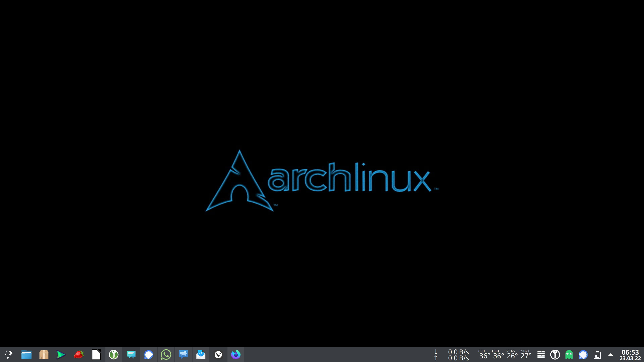Open the calendar by clicking the clock
644x362 pixels.
coord(631,354)
